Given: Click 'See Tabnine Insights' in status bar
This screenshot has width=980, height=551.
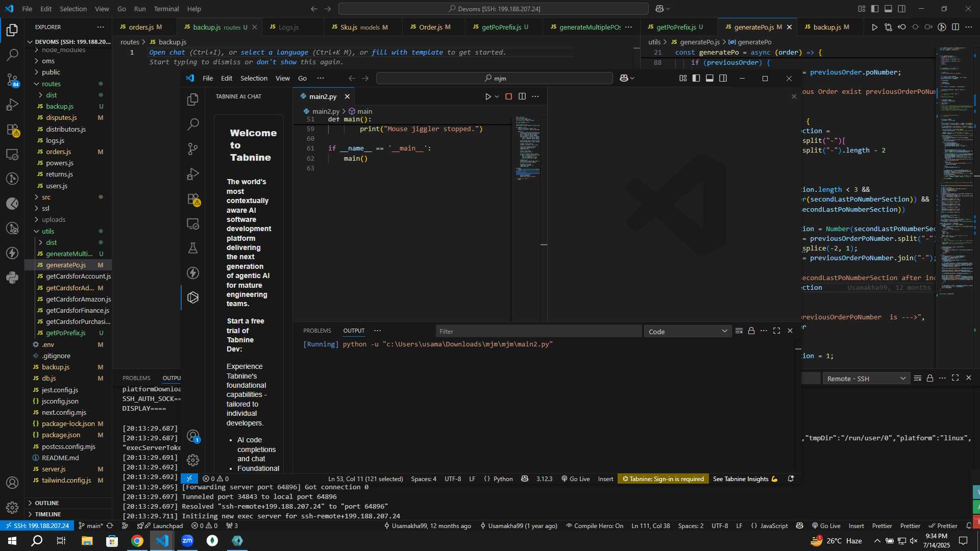Looking at the screenshot, I should pyautogui.click(x=745, y=479).
